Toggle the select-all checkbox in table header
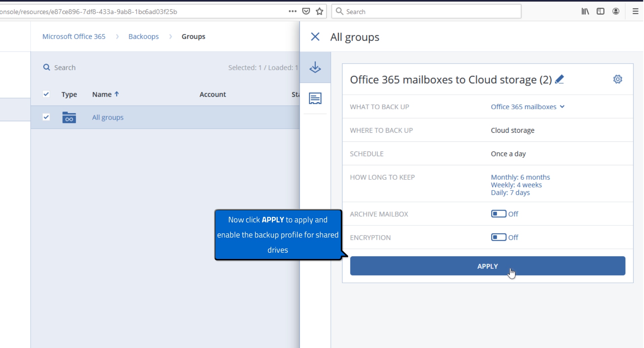 (x=46, y=94)
